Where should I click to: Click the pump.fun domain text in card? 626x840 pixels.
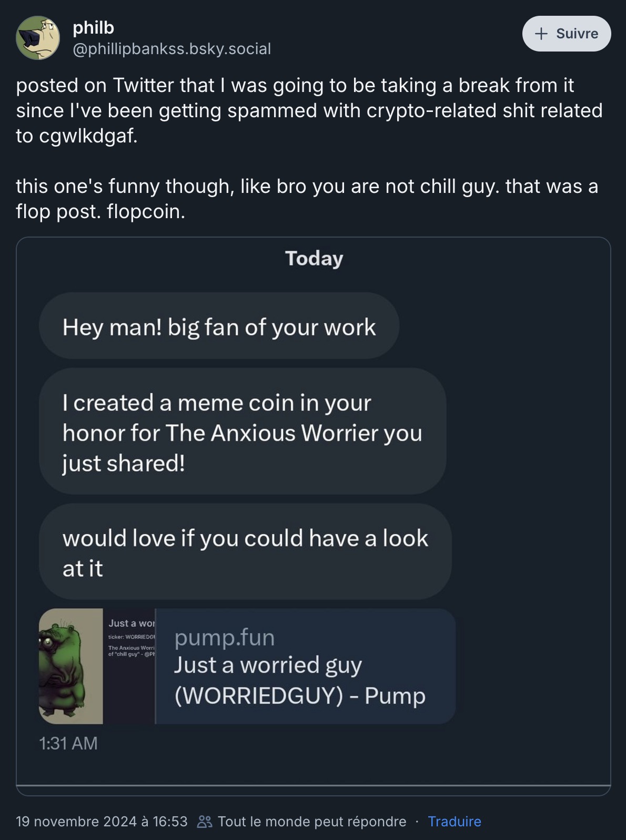pos(225,637)
